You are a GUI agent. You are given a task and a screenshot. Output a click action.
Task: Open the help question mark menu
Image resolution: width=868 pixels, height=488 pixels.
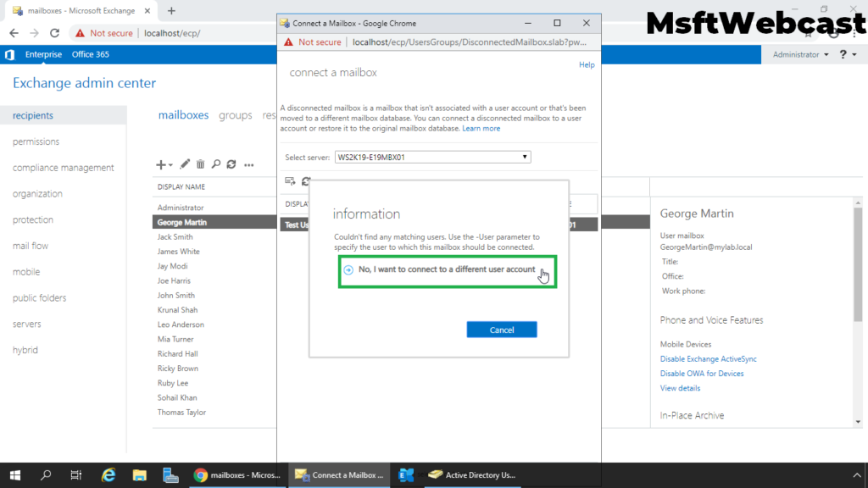tap(848, 54)
